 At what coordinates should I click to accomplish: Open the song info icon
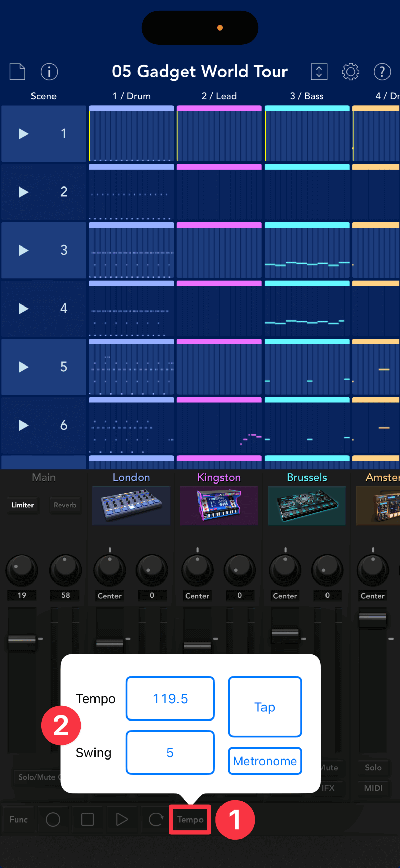(x=49, y=72)
